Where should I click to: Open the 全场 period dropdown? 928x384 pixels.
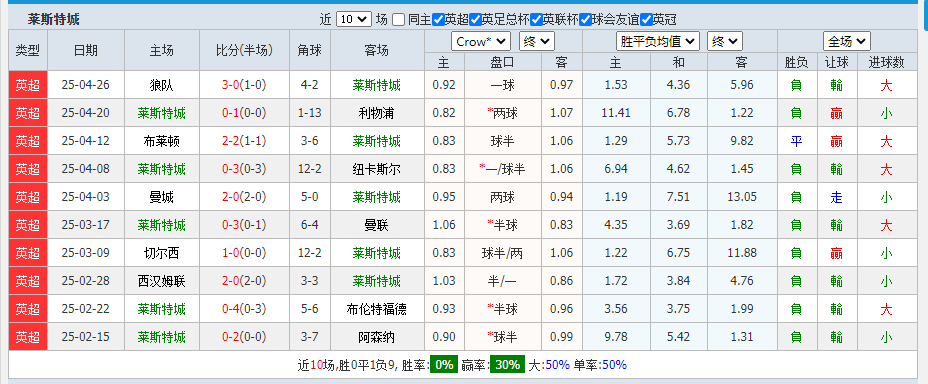click(847, 42)
